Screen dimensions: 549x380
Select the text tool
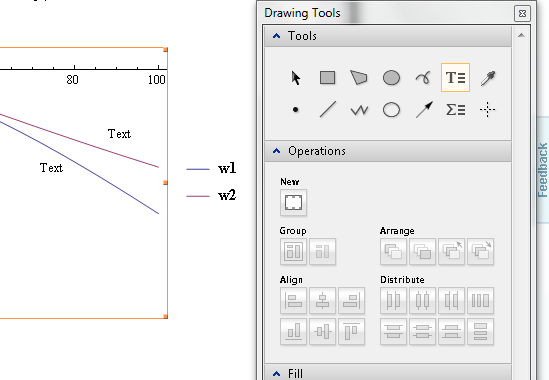point(455,78)
